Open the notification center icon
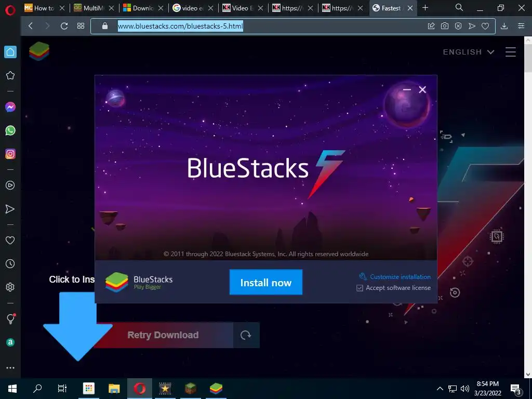532x399 pixels. click(516, 389)
